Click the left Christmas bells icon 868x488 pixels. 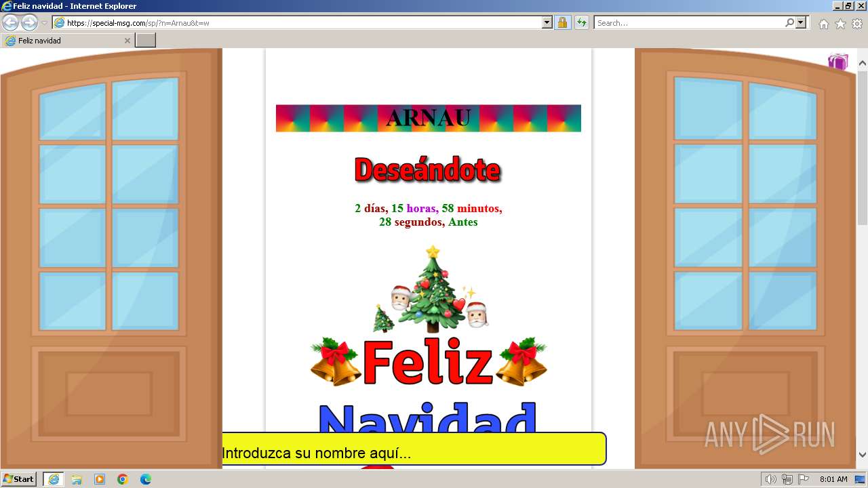tap(336, 362)
